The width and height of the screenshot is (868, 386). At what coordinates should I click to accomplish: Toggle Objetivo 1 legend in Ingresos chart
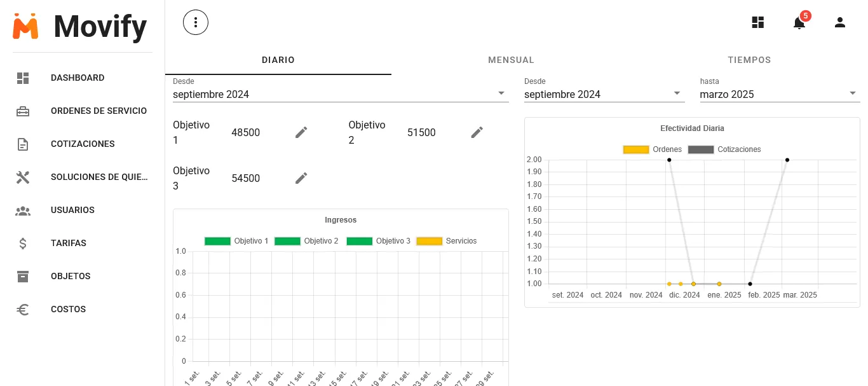(236, 241)
